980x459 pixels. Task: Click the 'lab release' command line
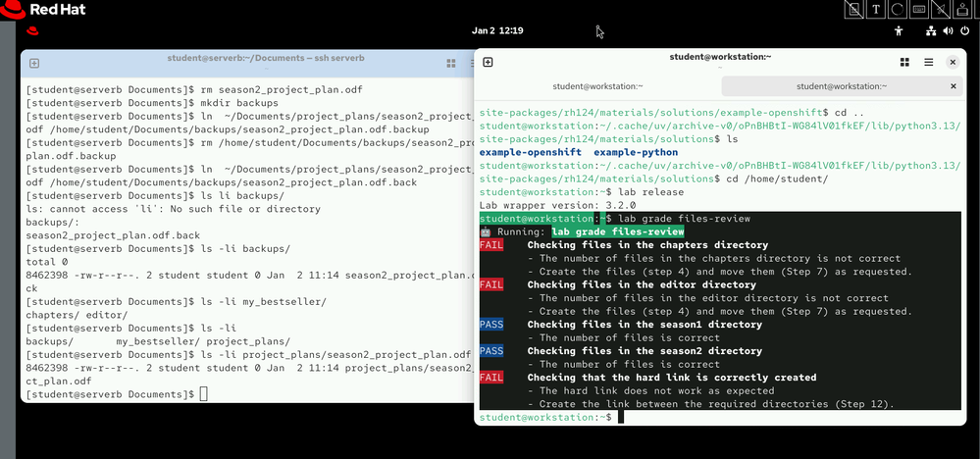[651, 191]
